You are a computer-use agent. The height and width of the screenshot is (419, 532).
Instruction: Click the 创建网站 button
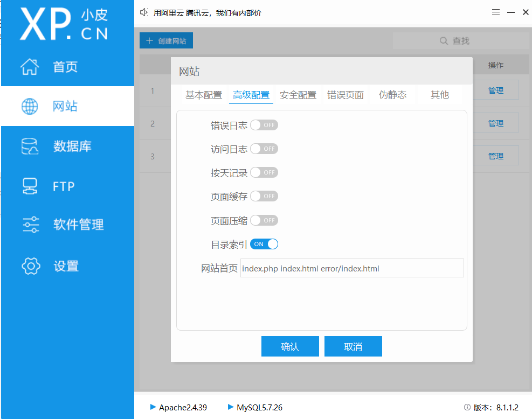(166, 40)
